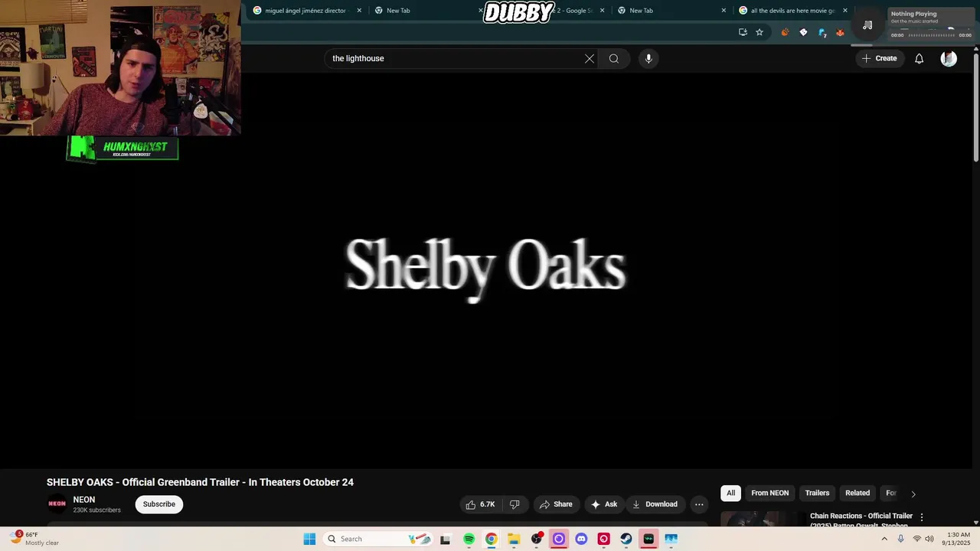Open the Windows Start menu
Image resolution: width=980 pixels, height=551 pixels.
click(309, 539)
